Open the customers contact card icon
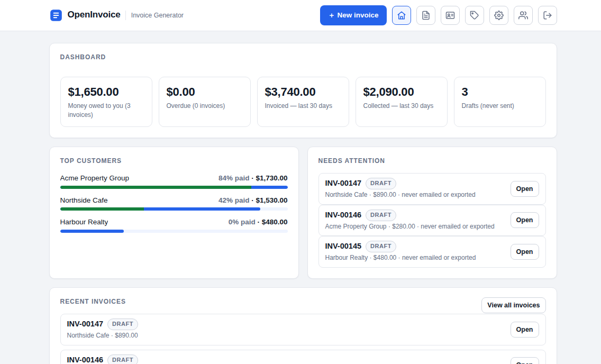The image size is (601, 364). (450, 15)
